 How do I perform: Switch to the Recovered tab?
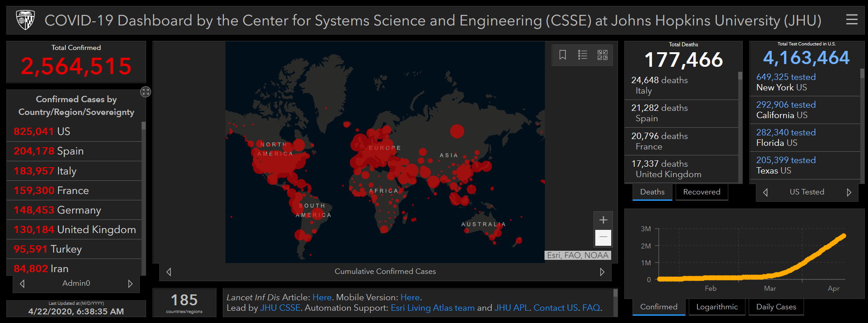click(702, 192)
